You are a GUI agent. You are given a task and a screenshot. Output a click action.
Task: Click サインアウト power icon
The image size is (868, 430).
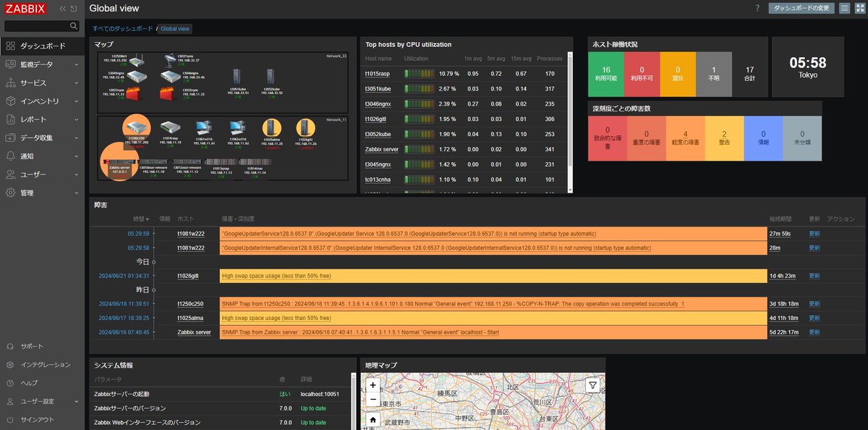click(11, 420)
